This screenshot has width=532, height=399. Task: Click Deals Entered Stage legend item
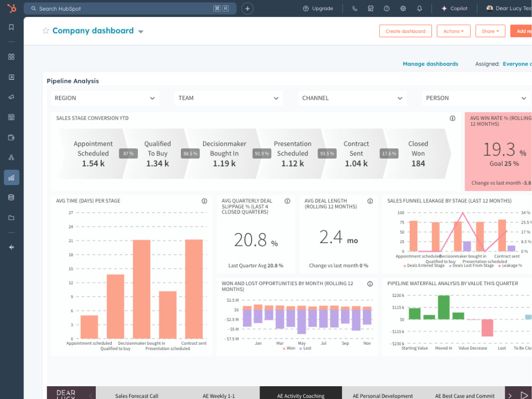tap(424, 265)
